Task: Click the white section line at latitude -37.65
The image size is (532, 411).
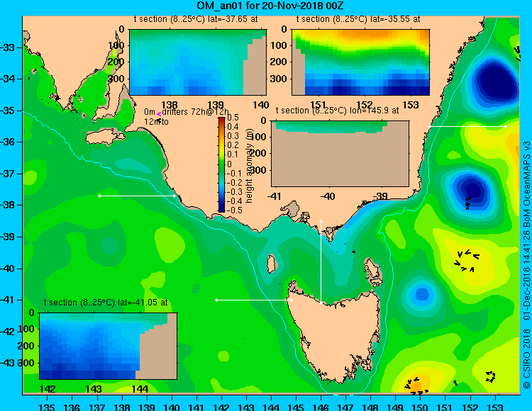Action: 137,196
